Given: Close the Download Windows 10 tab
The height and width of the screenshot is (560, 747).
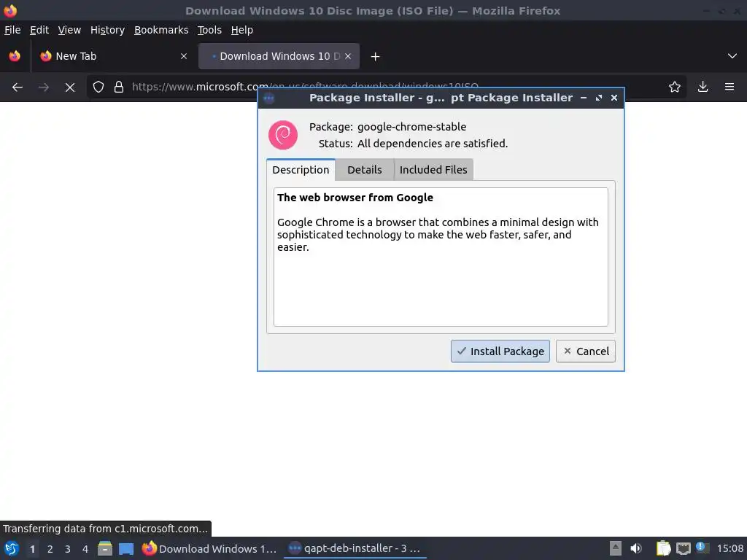Looking at the screenshot, I should [x=348, y=56].
